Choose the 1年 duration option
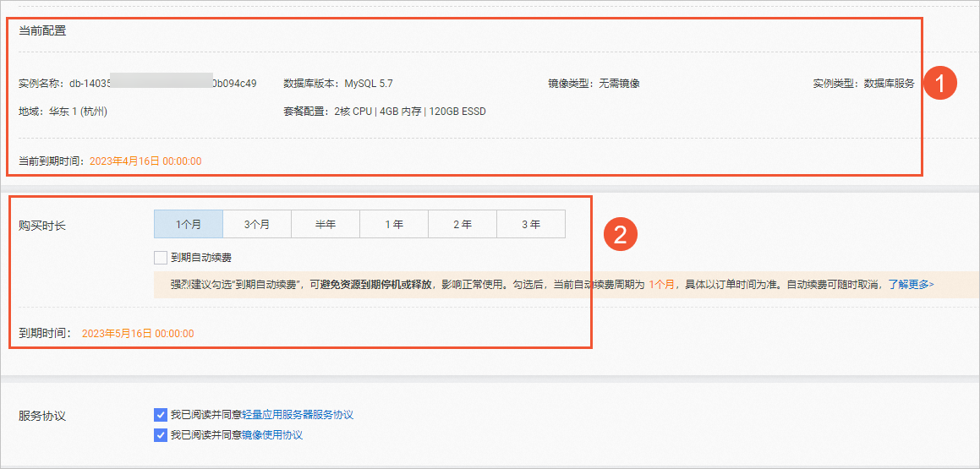This screenshot has width=980, height=469. (x=394, y=225)
